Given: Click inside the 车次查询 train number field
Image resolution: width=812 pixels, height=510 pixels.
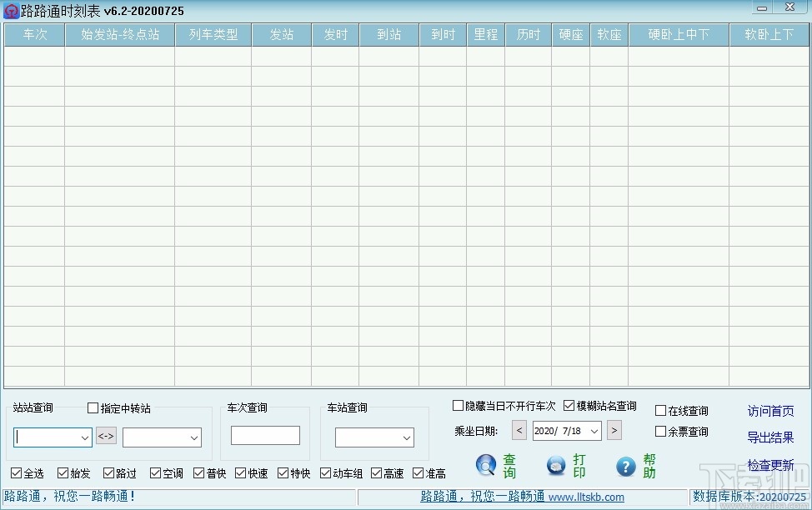Looking at the screenshot, I should pyautogui.click(x=264, y=435).
